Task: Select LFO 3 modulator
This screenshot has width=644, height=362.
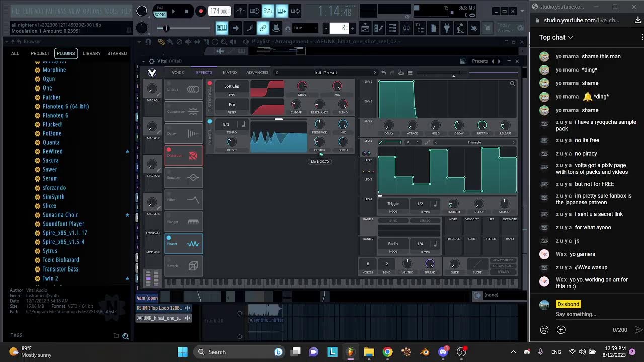Action: (368, 179)
